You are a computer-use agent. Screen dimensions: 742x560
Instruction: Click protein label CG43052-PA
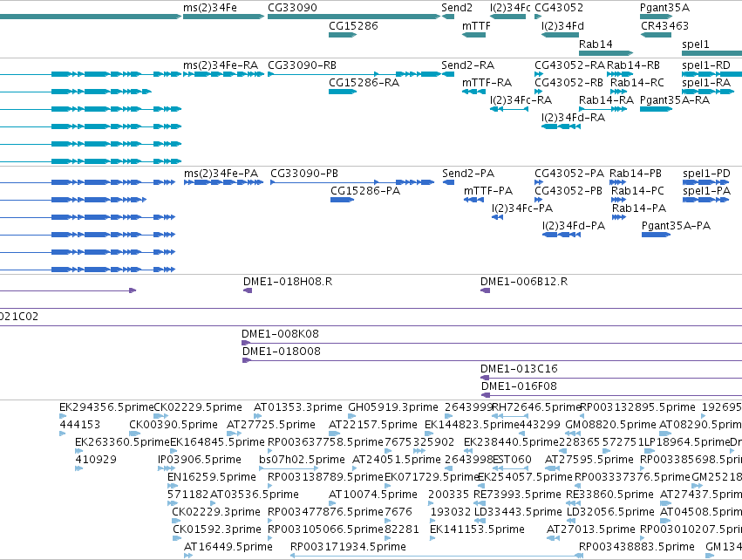[569, 174]
